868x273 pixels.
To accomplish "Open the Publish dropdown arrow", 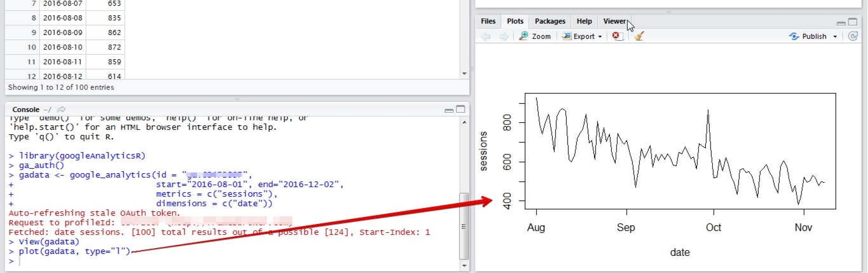I will (x=835, y=37).
